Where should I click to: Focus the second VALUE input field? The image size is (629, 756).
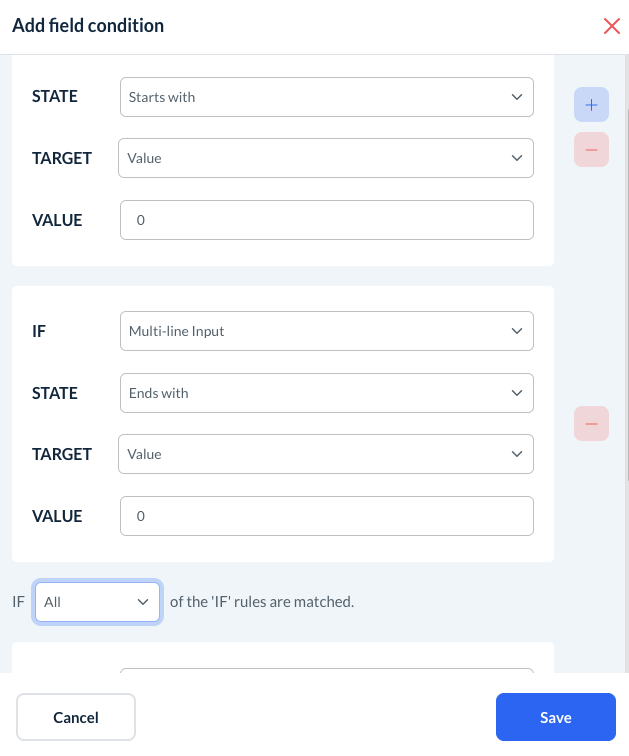[326, 516]
